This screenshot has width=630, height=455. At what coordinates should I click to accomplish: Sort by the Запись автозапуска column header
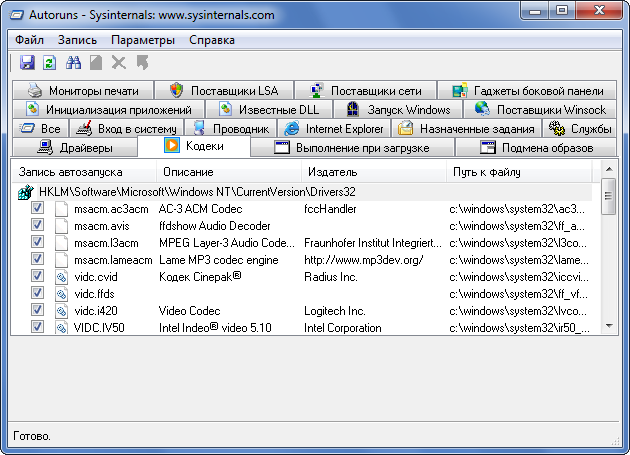tap(84, 172)
